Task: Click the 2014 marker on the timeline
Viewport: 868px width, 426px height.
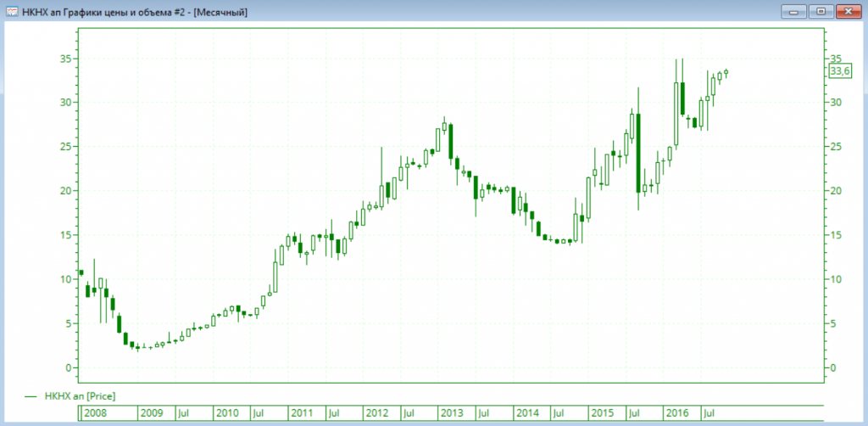Action: tap(526, 413)
